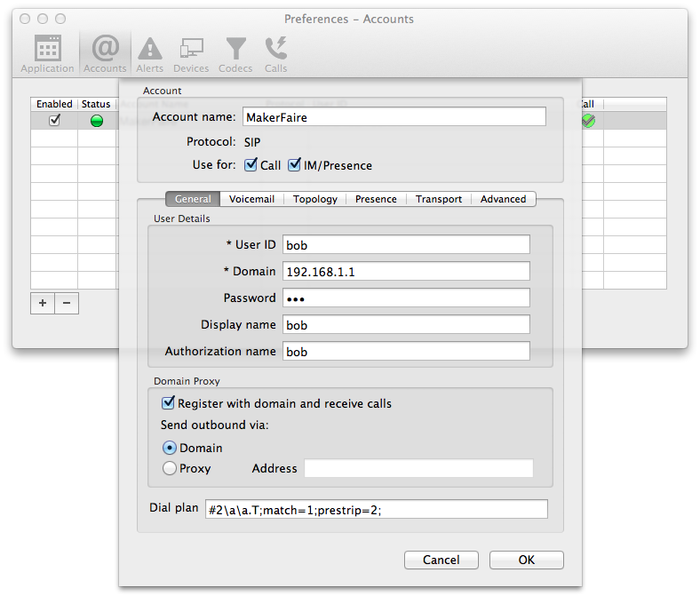This screenshot has width=700, height=596.
Task: Open the Application preferences pane
Action: pos(47,52)
